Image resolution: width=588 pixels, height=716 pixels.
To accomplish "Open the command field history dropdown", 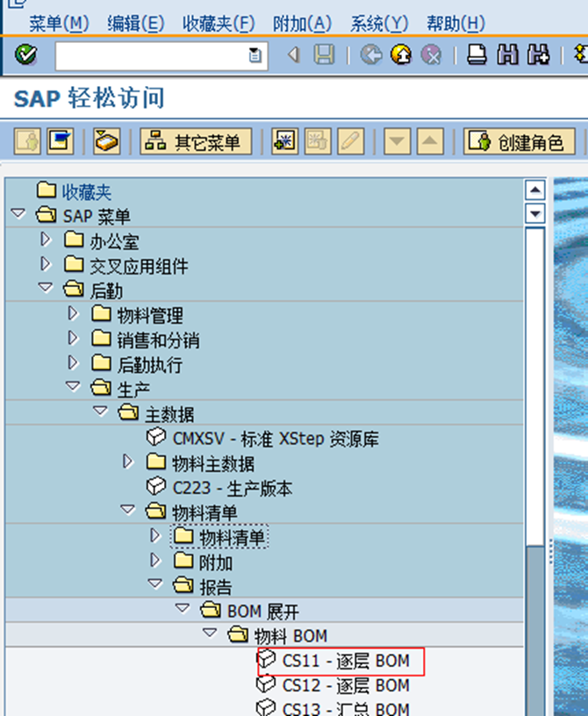I will tap(255, 55).
